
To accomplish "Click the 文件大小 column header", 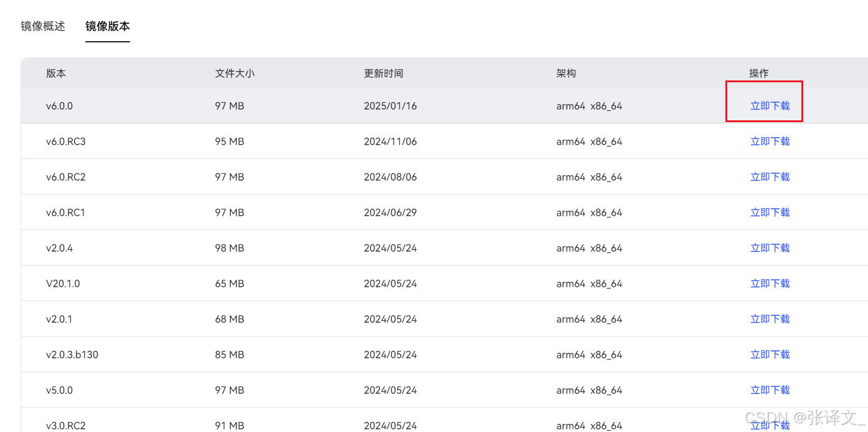I will click(x=234, y=73).
